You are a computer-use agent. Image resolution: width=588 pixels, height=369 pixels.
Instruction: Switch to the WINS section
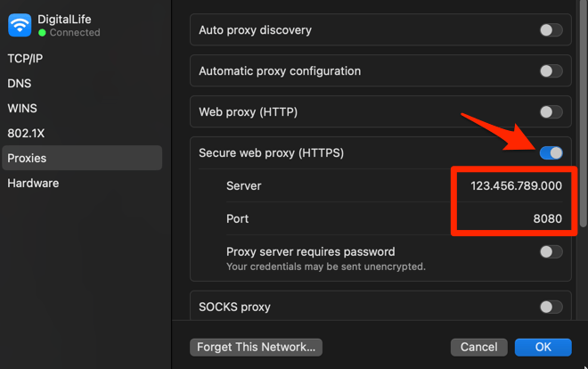click(x=22, y=108)
